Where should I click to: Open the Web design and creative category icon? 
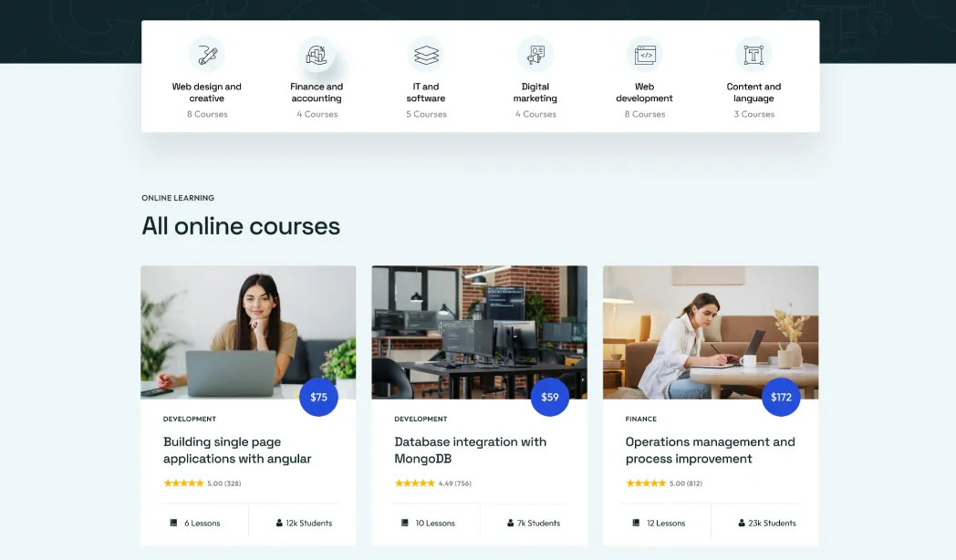(207, 55)
